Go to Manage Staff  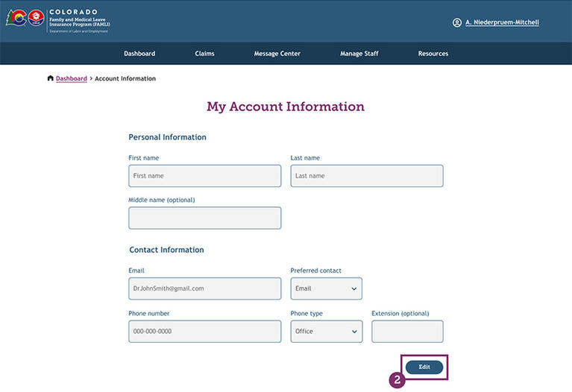pyautogui.click(x=359, y=53)
